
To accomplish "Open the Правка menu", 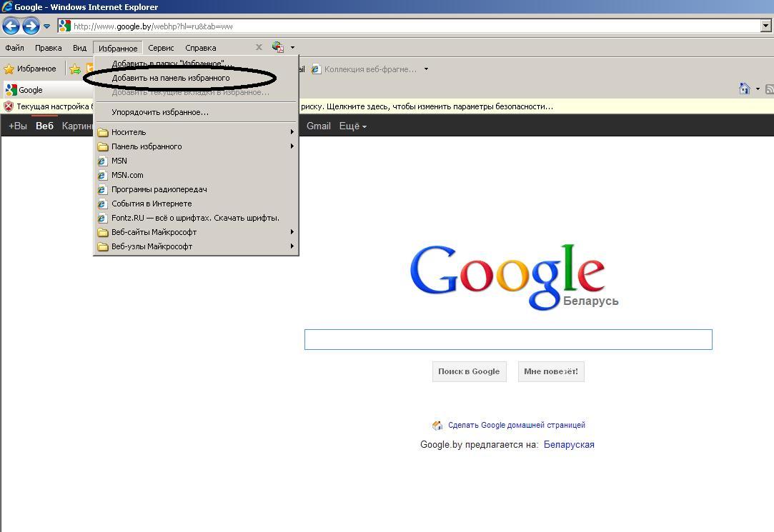I will pos(49,48).
